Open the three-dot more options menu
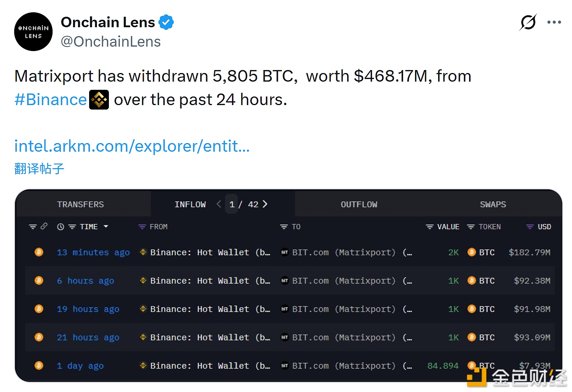This screenshot has height=392, width=572. [x=554, y=22]
